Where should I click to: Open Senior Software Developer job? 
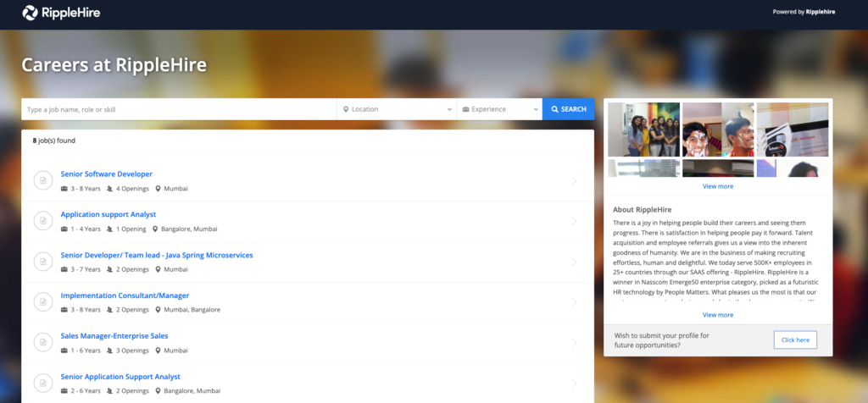point(106,174)
